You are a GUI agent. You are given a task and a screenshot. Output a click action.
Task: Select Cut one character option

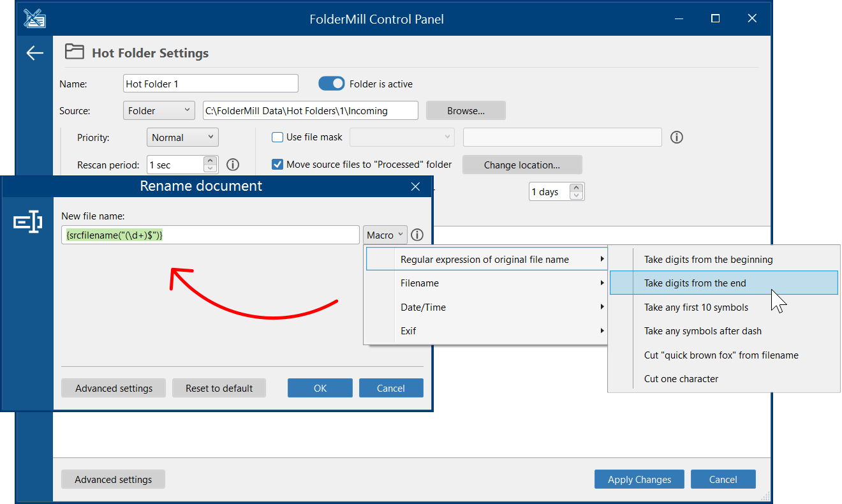coord(723,378)
